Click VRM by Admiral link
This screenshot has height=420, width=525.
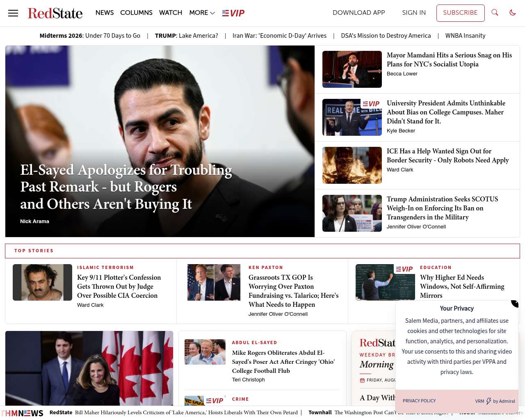click(495, 401)
